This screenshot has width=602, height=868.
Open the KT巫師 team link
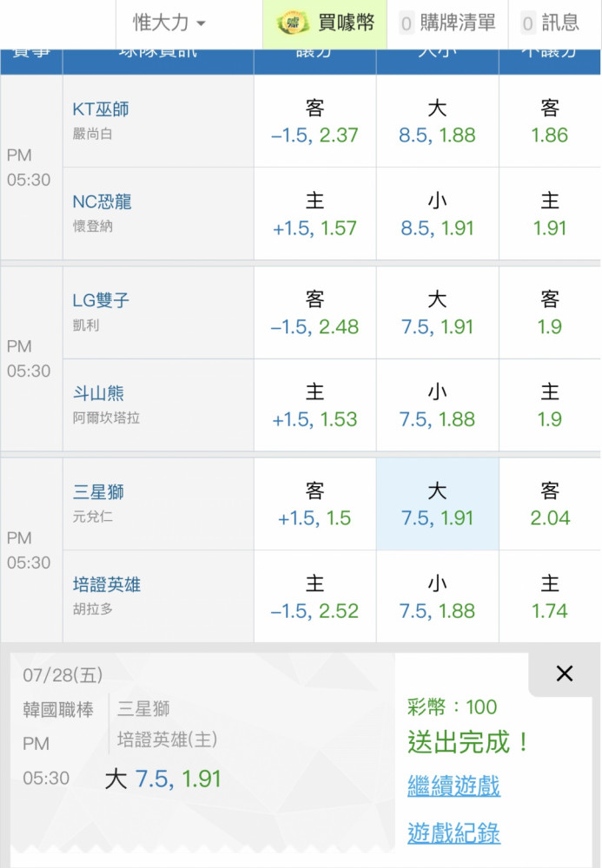tap(100, 109)
